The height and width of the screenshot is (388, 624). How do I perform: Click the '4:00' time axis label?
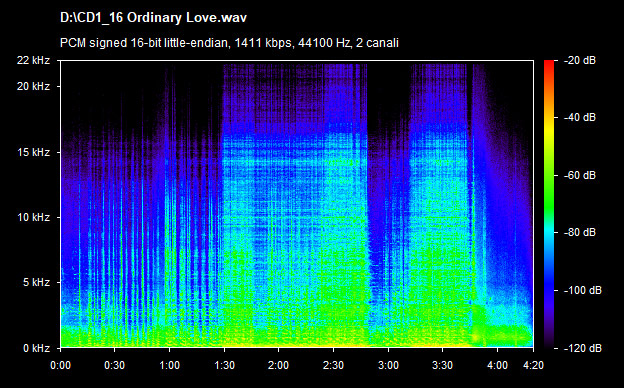click(x=497, y=365)
